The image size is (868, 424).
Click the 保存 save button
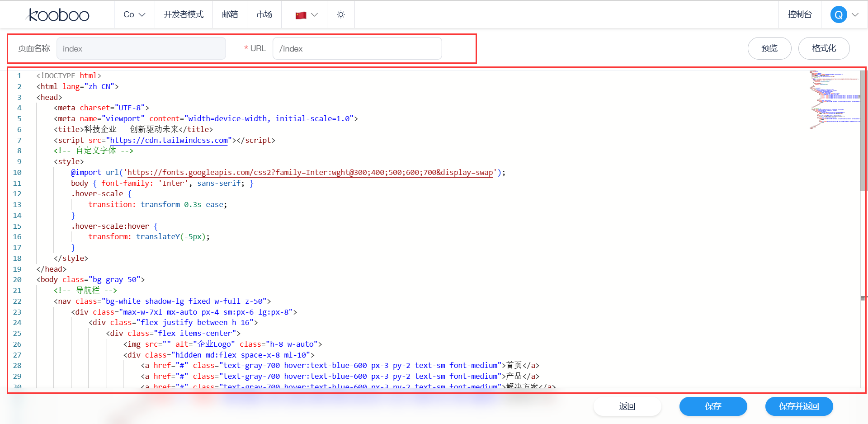point(713,406)
